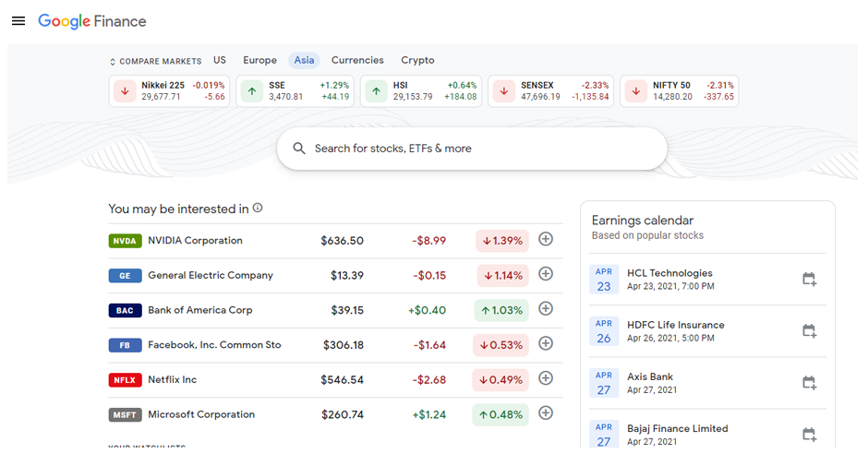Click the FB ticker badge

(x=125, y=345)
